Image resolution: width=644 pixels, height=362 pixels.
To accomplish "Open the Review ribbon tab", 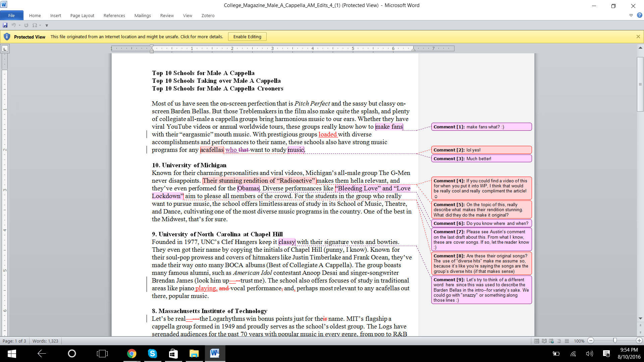I will pos(167,15).
